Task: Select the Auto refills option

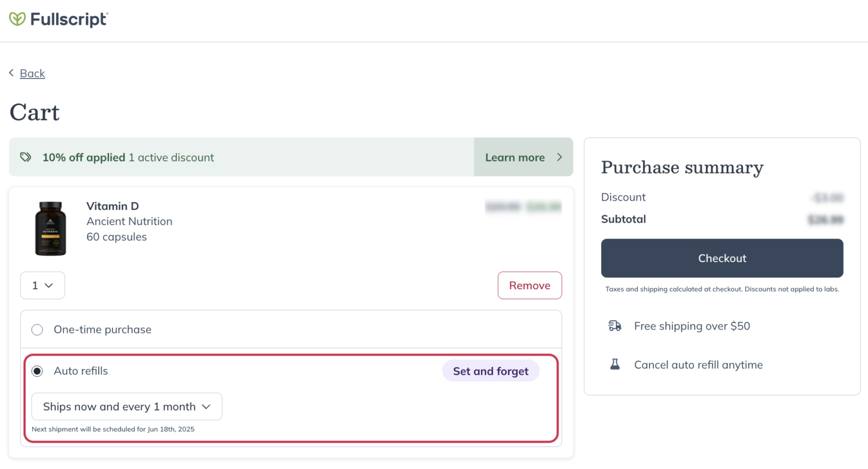Action: (x=37, y=371)
